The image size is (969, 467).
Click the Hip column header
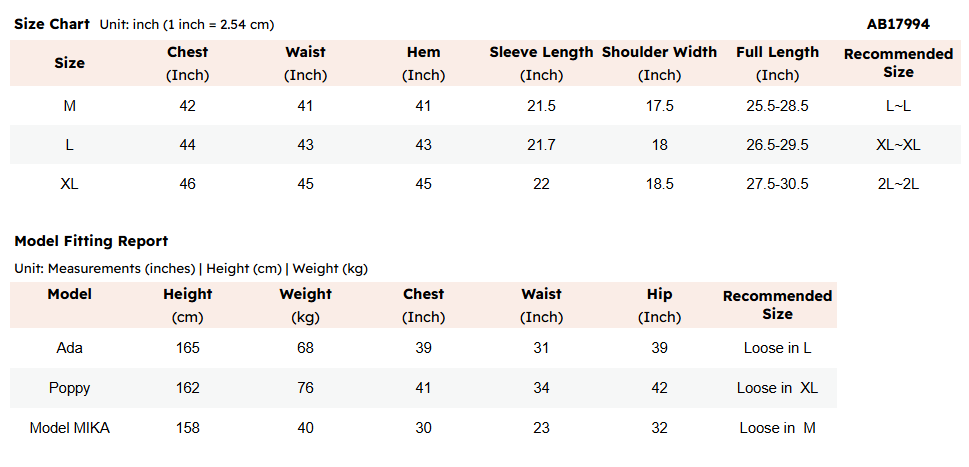[659, 294]
